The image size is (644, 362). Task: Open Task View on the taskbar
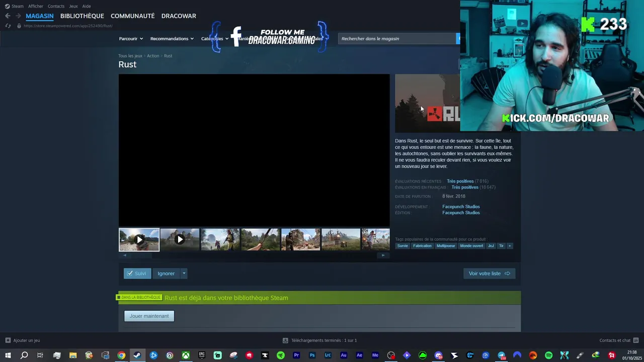(x=40, y=355)
